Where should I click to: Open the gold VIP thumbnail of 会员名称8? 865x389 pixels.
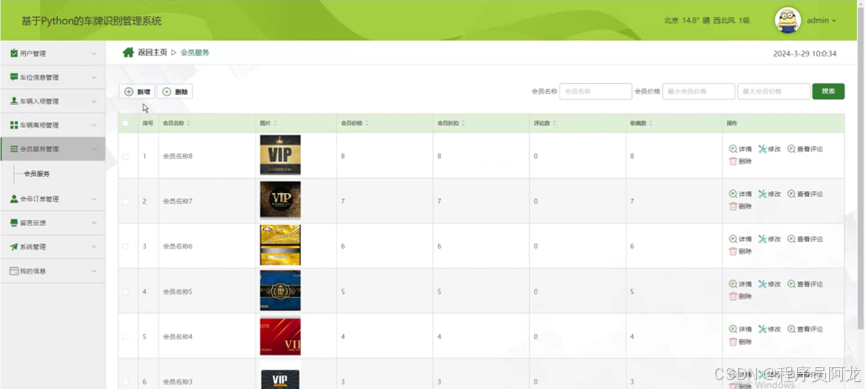[280, 155]
